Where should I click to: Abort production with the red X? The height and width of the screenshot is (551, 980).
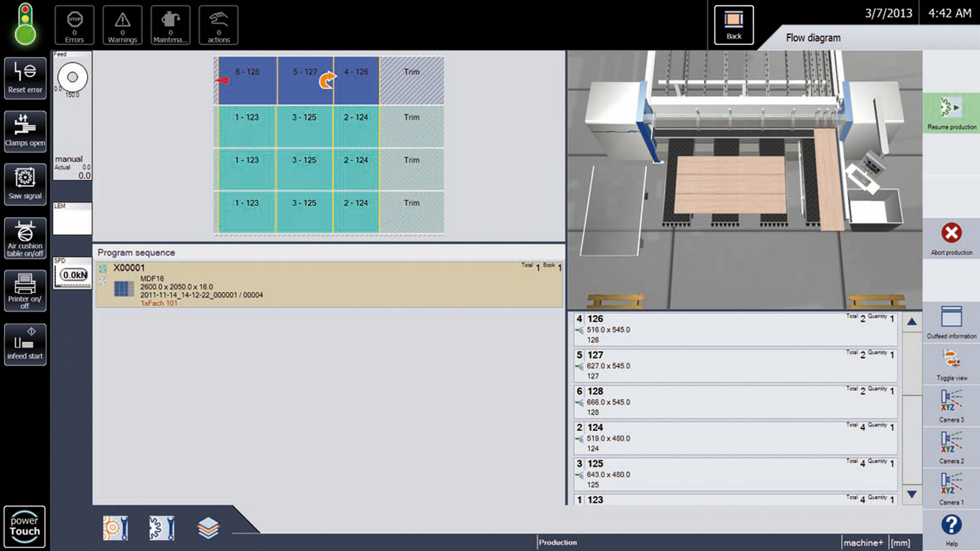click(951, 239)
